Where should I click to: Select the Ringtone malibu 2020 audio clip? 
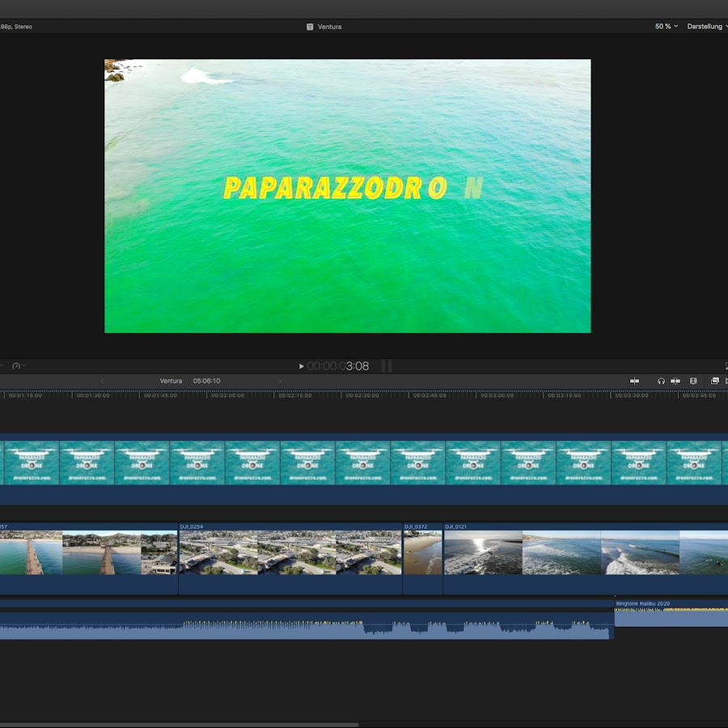pyautogui.click(x=671, y=613)
